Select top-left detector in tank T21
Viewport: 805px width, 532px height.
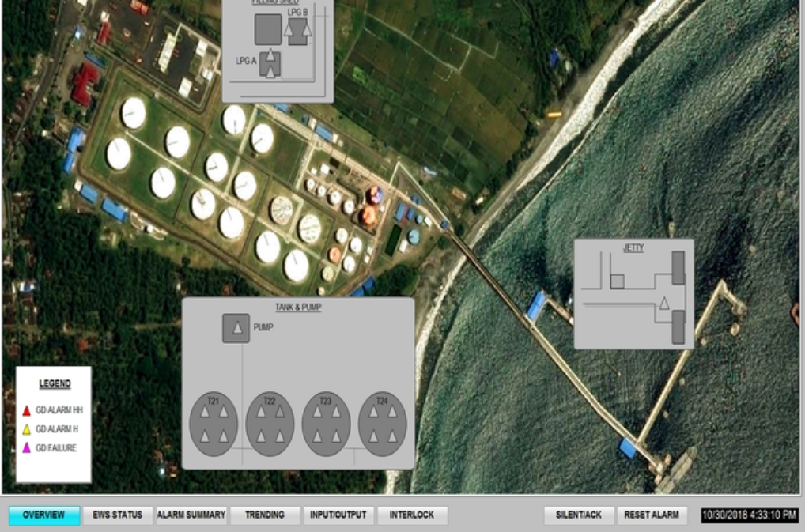205,412
